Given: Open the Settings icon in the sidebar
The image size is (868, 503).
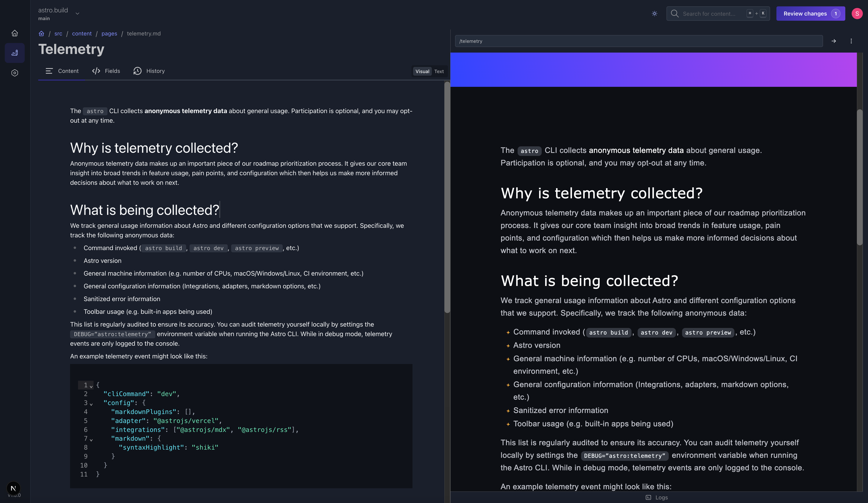Looking at the screenshot, I should point(15,73).
